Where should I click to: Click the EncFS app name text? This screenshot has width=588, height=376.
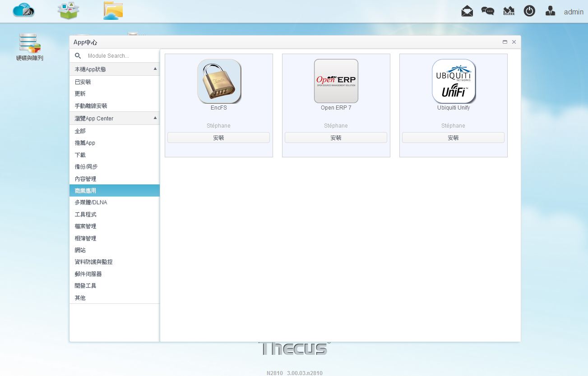coord(219,108)
